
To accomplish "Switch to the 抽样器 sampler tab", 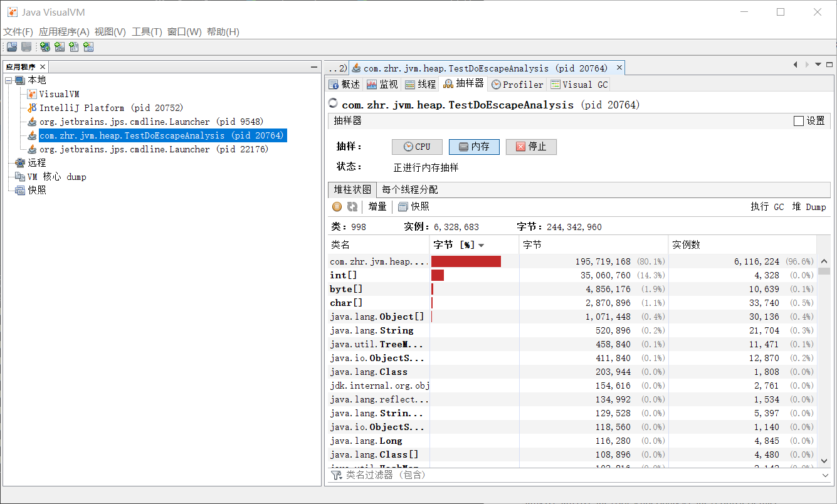I will pos(463,83).
